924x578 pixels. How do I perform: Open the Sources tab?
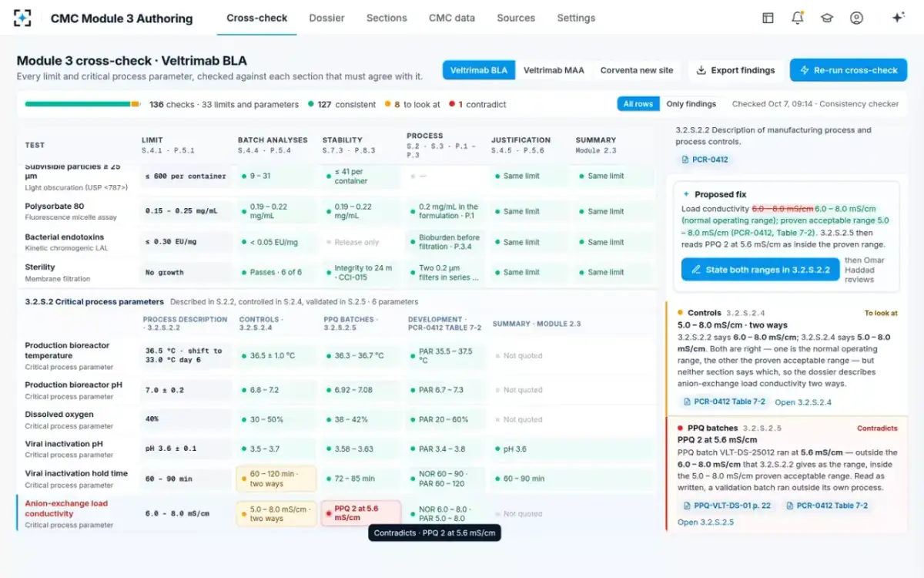pos(516,18)
